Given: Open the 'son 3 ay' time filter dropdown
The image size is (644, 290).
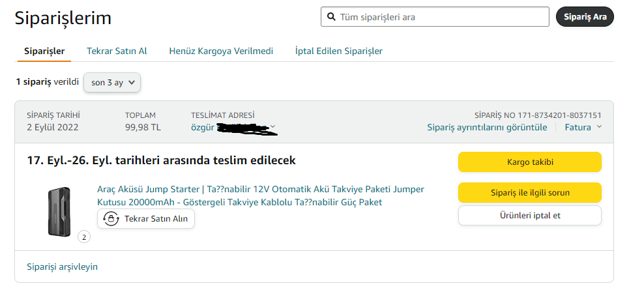Looking at the screenshot, I should [112, 83].
